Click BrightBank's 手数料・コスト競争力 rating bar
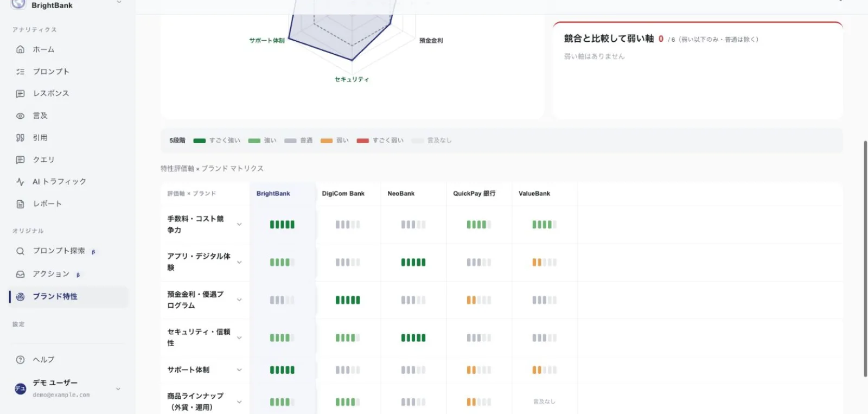Viewport: 868px width, 414px height. (282, 225)
